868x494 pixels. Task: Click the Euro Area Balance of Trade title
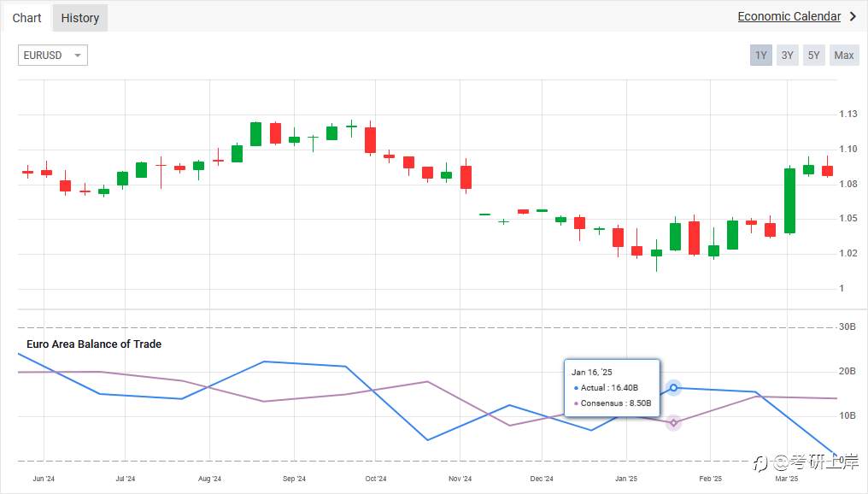coord(94,344)
